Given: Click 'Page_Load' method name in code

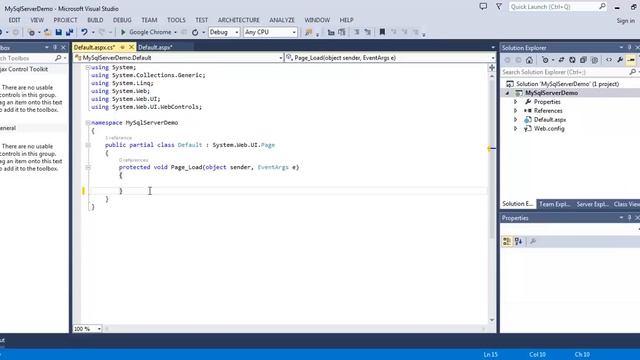Looking at the screenshot, I should pos(187,167).
